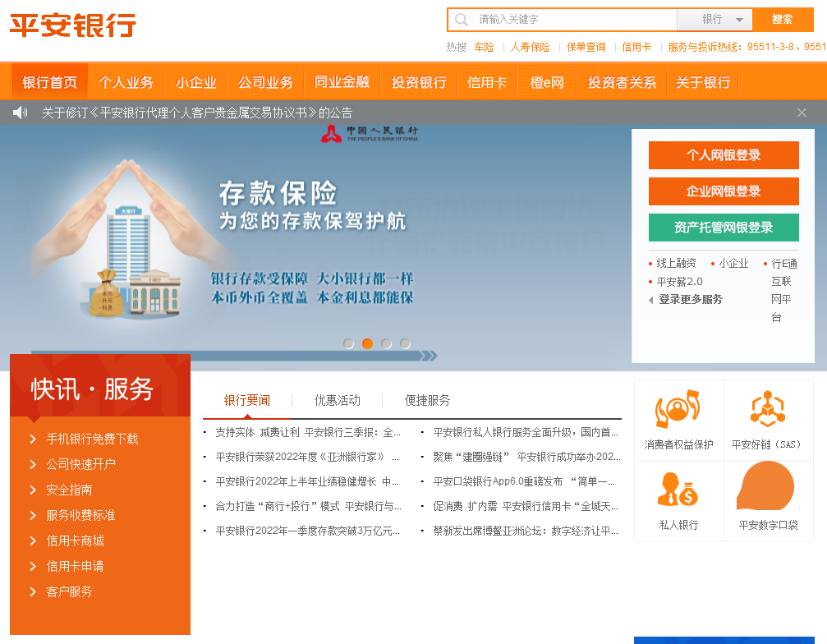Image resolution: width=827 pixels, height=644 pixels.
Task: Switch to the 银行要闻 tab
Action: pyautogui.click(x=247, y=400)
